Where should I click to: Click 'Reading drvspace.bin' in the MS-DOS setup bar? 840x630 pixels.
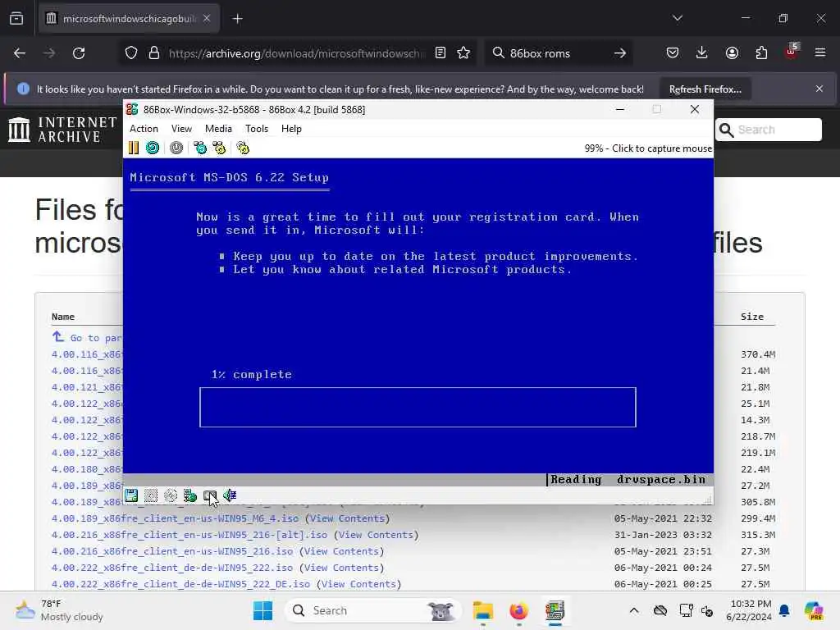pos(628,479)
